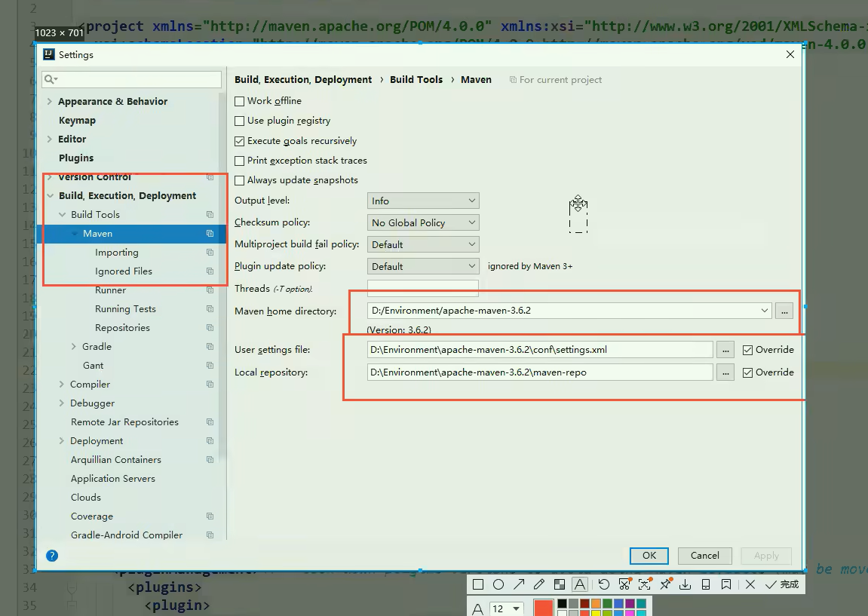The image size is (868, 616).
Task: Uncheck Execute goals recursively
Action: [239, 141]
